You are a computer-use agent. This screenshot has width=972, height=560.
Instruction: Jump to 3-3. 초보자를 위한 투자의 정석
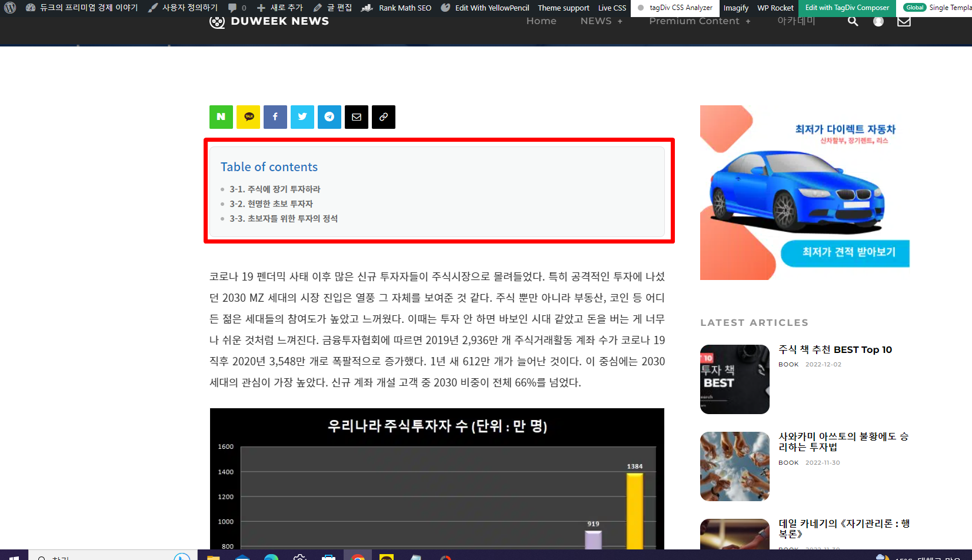(x=284, y=219)
